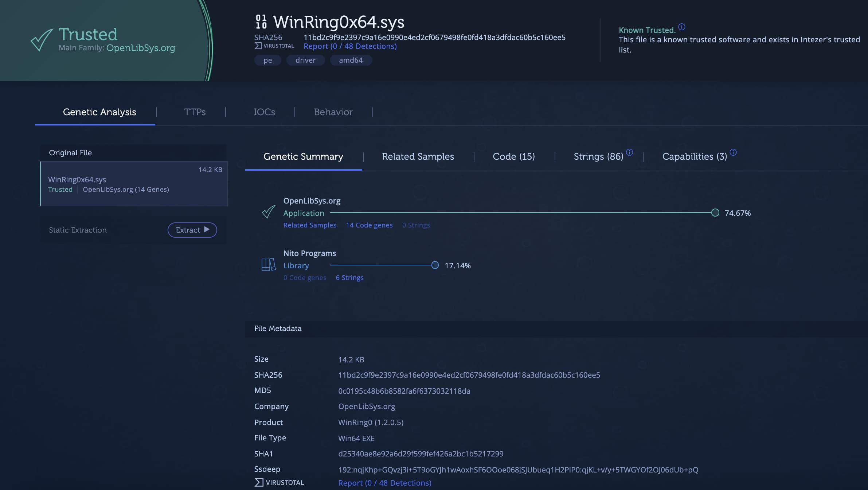Select the WinRing0x64.sys original file card
Screen dimensions: 868x490
click(x=134, y=184)
